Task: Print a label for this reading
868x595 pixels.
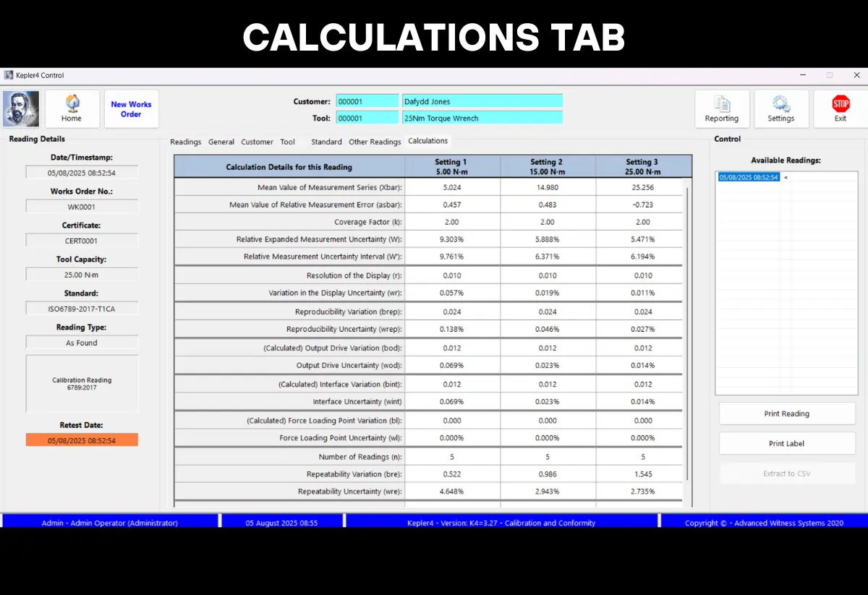Action: (x=786, y=443)
